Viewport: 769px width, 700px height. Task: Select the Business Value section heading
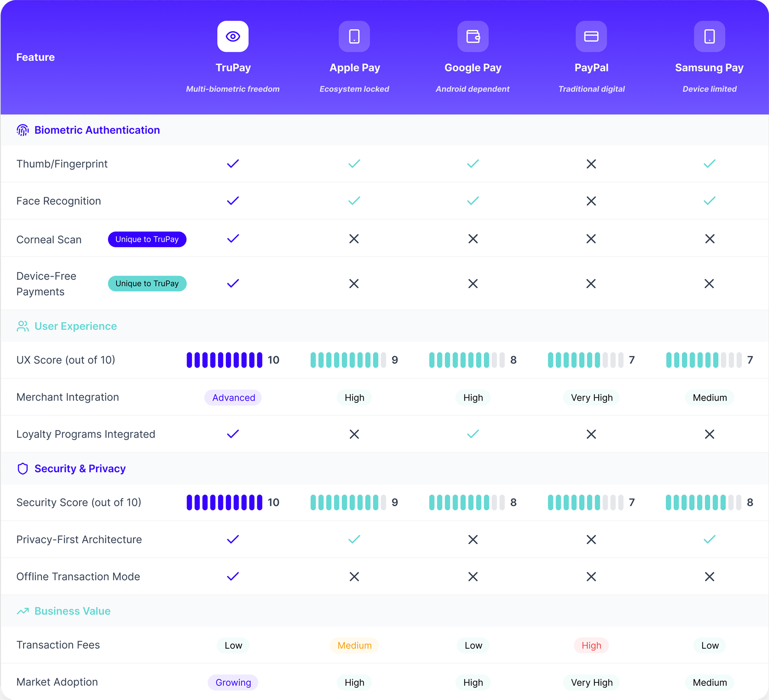coord(73,611)
